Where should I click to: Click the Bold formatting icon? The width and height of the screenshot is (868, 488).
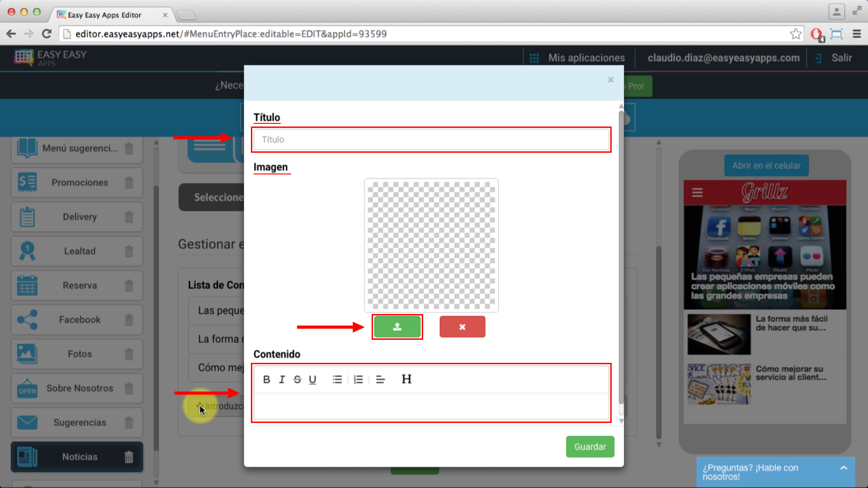coord(266,380)
